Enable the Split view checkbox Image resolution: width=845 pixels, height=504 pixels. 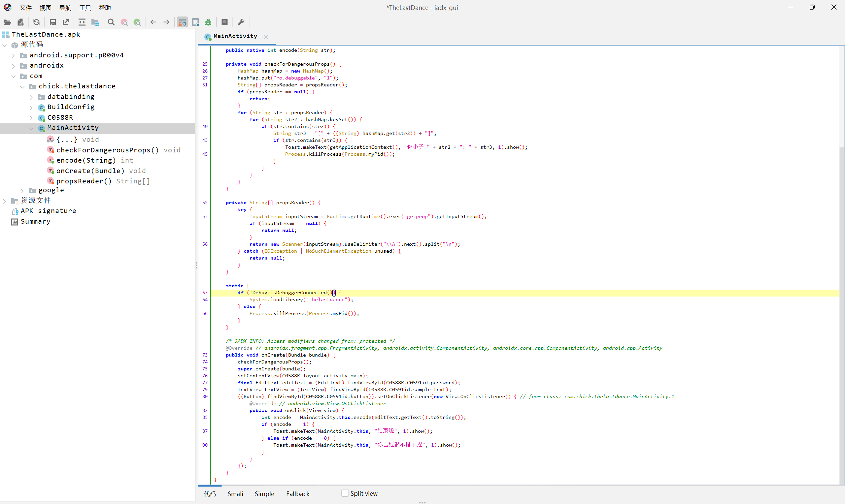pos(345,493)
